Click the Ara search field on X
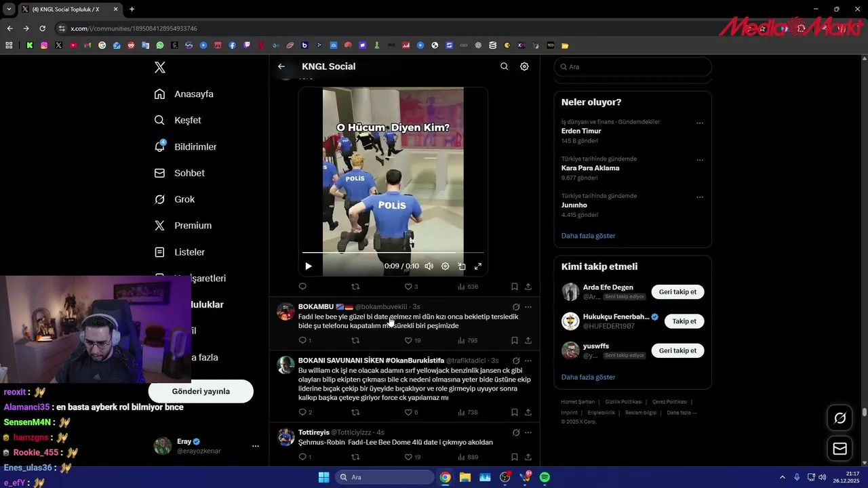Image resolution: width=868 pixels, height=488 pixels. (x=633, y=66)
